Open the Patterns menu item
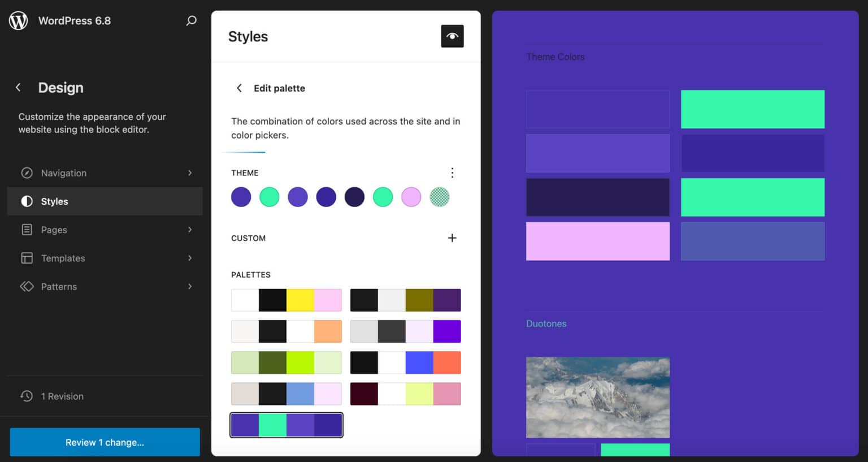Screen dimensions: 868x462 pos(59,287)
